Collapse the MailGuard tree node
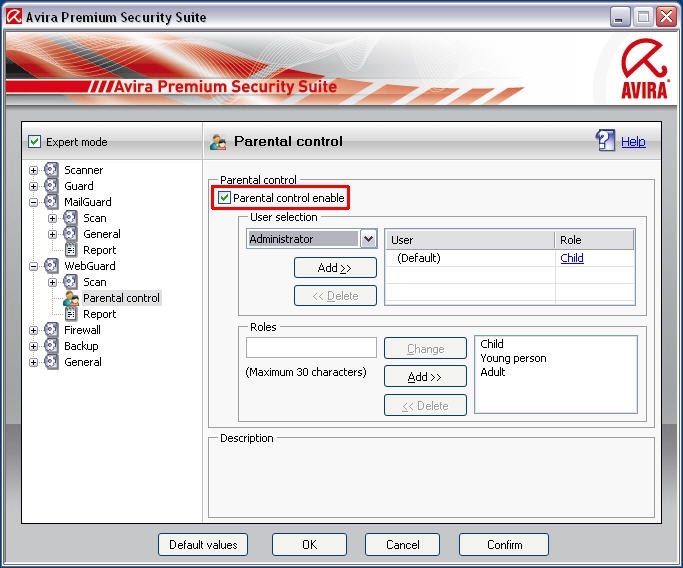The width and height of the screenshot is (683, 568). (x=34, y=203)
